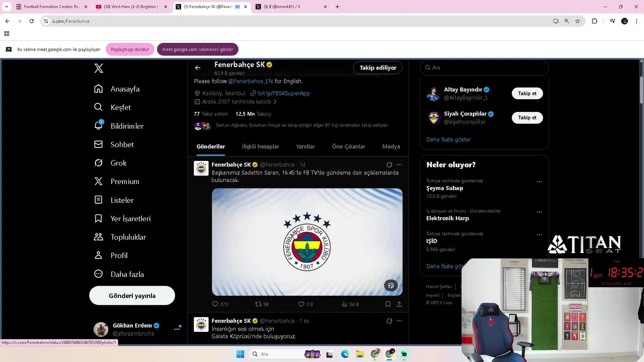Reload the page
644x362 pixels.
coord(31,21)
